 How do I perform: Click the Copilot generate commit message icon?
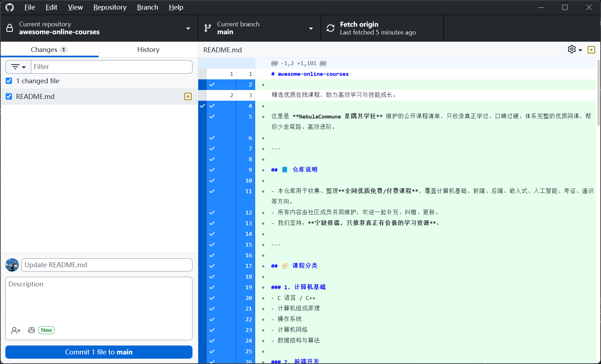32,330
